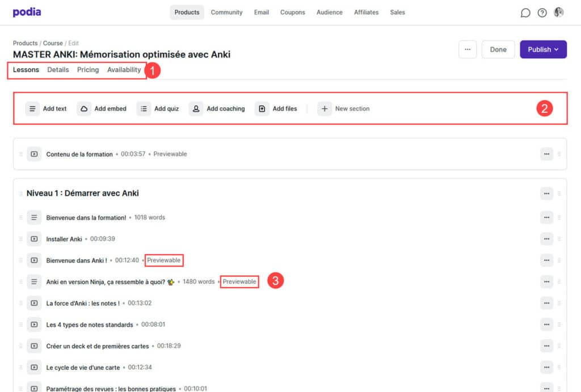Click drag handle left of Niveau 1 section
Image resolution: width=581 pixels, height=392 pixels.
coord(21,193)
